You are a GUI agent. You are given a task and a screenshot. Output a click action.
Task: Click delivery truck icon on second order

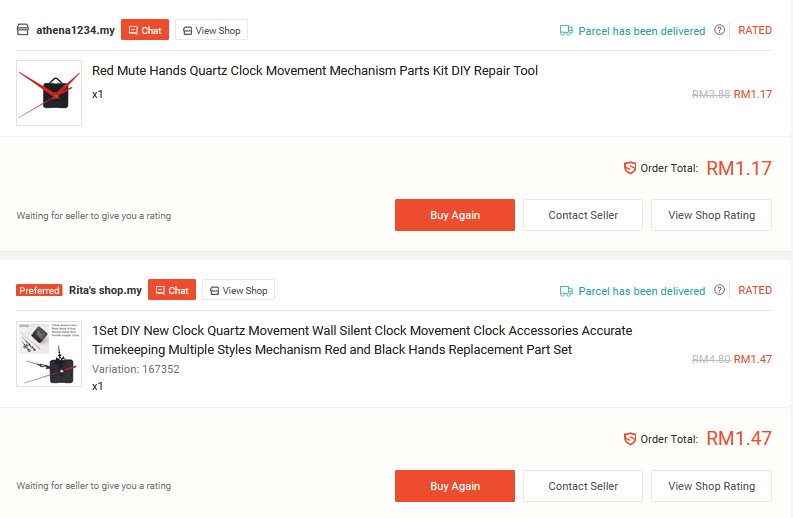pos(566,291)
